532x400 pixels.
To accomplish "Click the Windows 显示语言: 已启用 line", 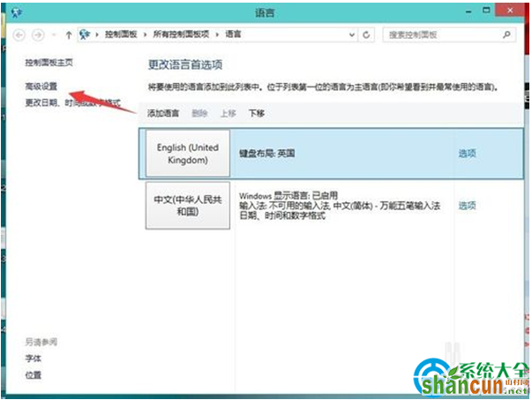I will (x=288, y=196).
